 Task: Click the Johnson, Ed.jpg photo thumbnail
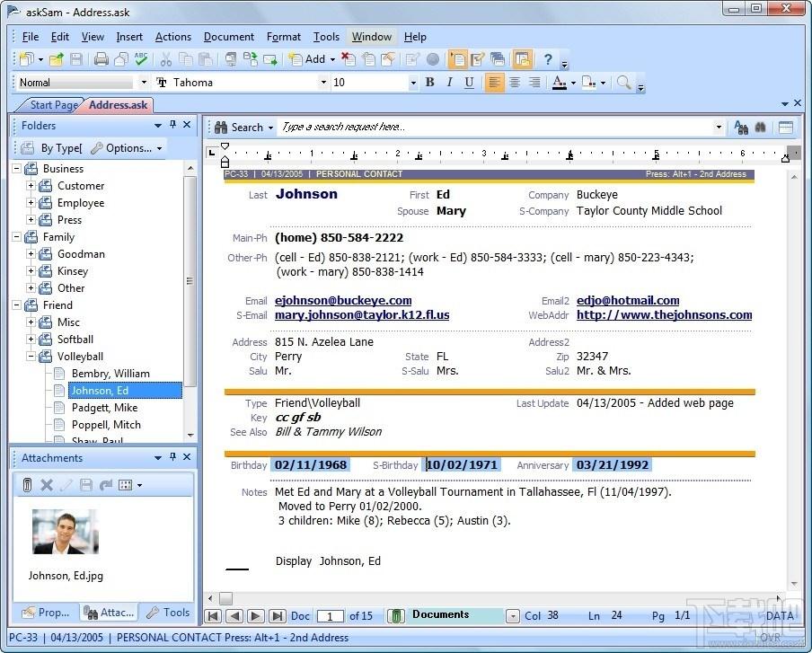tap(65, 532)
